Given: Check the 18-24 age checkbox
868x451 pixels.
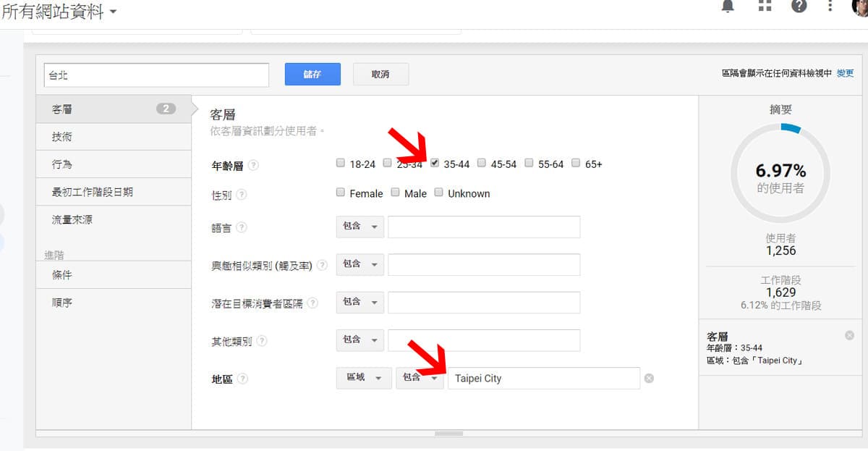Looking at the screenshot, I should pos(341,163).
